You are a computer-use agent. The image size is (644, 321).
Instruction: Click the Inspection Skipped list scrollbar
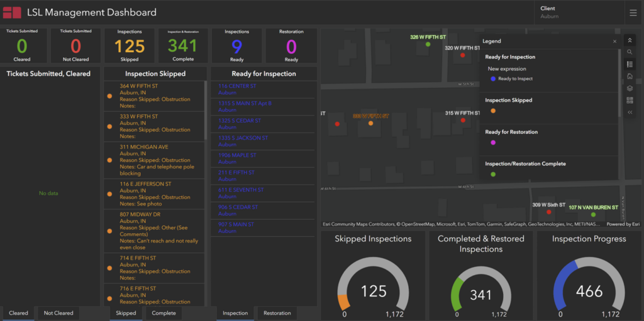[206, 111]
